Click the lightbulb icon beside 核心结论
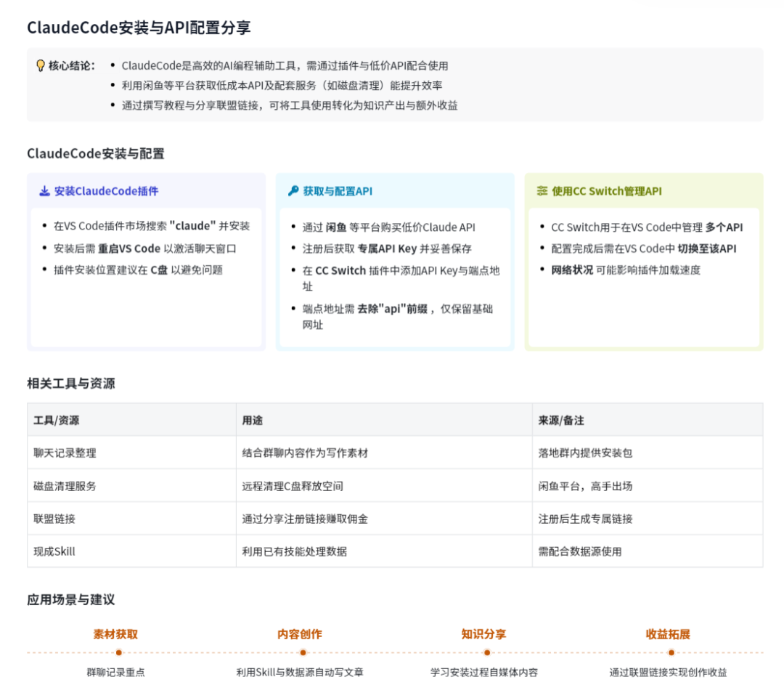 [x=41, y=65]
